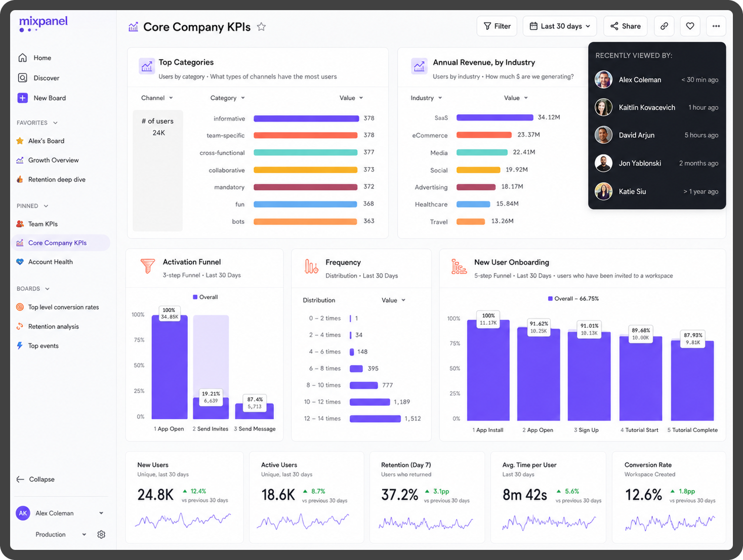Screen dimensions: 743x560
Task: Click the Tutorial Complete onboarding bar
Action: tap(692, 380)
